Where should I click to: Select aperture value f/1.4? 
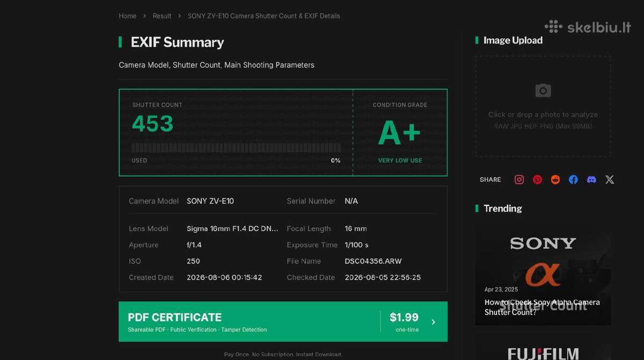194,244
